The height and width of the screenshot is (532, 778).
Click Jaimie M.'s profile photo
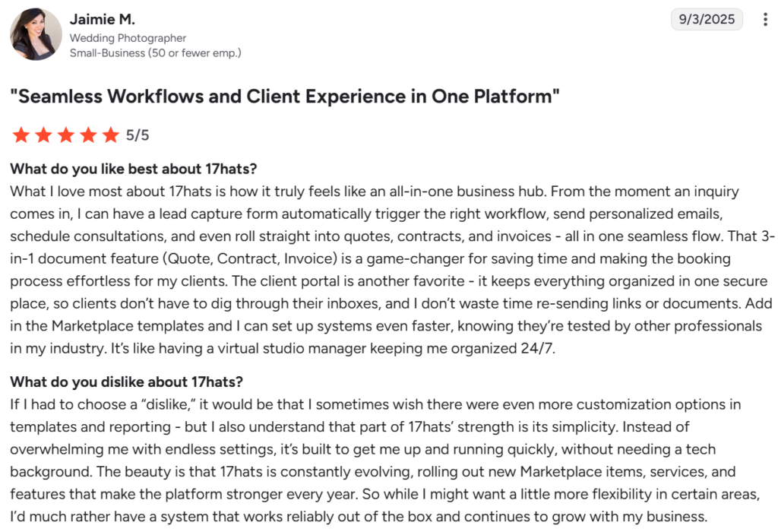36,34
